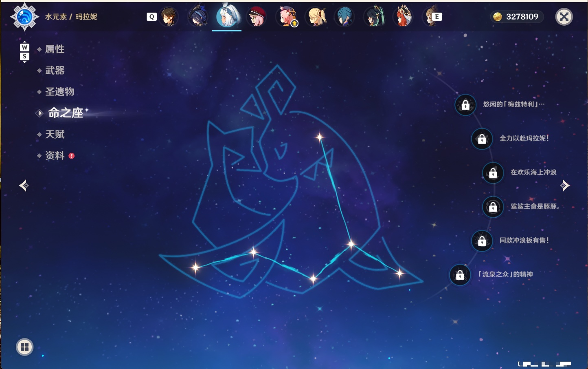Open the 圣遗物 artifacts menu

coord(59,92)
